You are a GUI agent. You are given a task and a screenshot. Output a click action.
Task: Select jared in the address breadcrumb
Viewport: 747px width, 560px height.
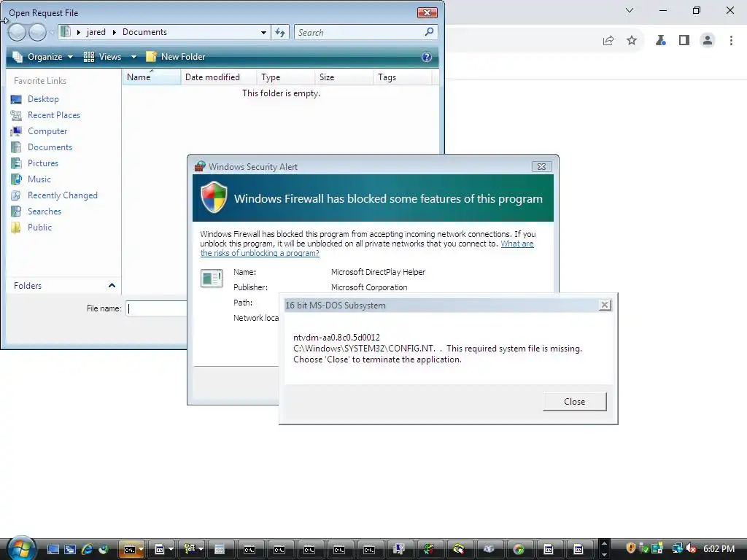point(96,32)
